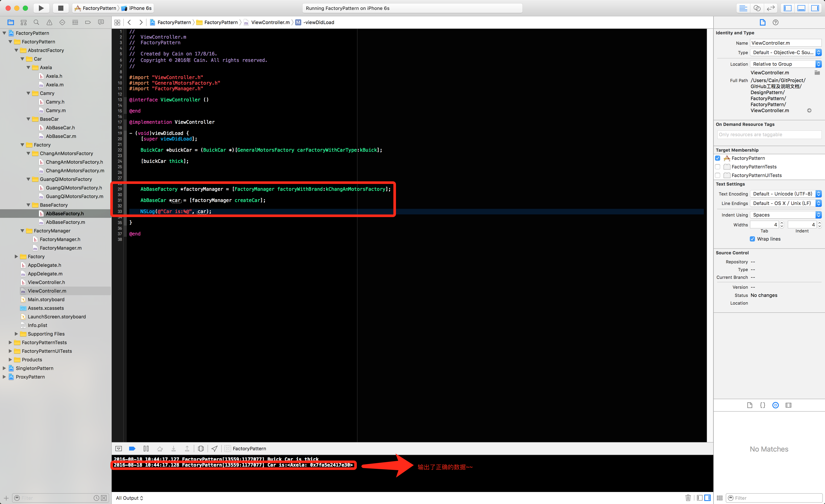Open the Find navigator search icon
Image resolution: width=825 pixels, height=504 pixels.
point(36,22)
